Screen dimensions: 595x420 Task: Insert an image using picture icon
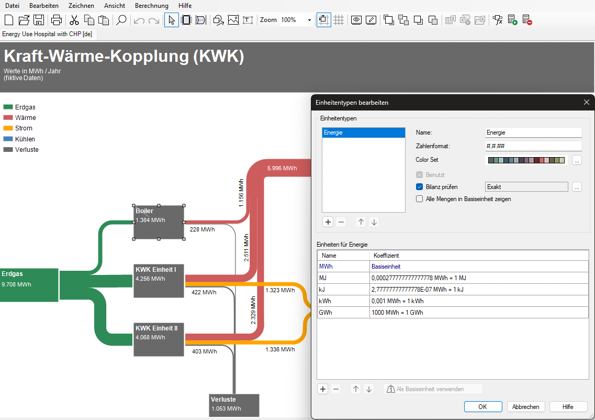coord(233,20)
